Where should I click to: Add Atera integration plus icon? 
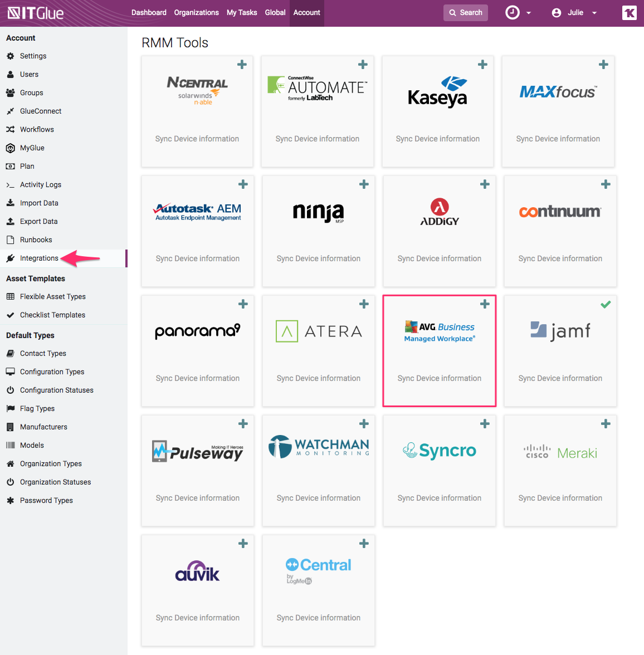point(364,304)
